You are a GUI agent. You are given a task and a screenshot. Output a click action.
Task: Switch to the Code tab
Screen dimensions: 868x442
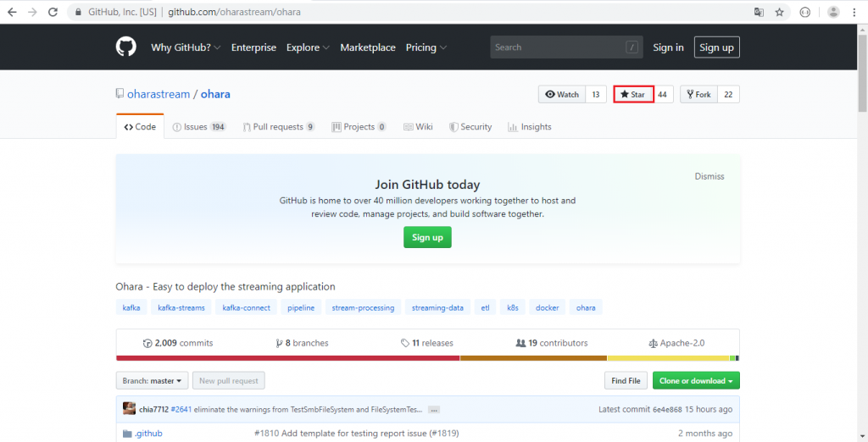tap(140, 127)
